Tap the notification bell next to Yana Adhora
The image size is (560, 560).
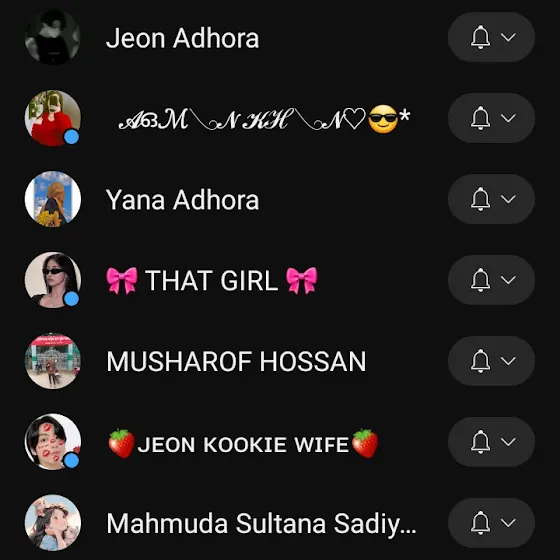click(x=480, y=199)
